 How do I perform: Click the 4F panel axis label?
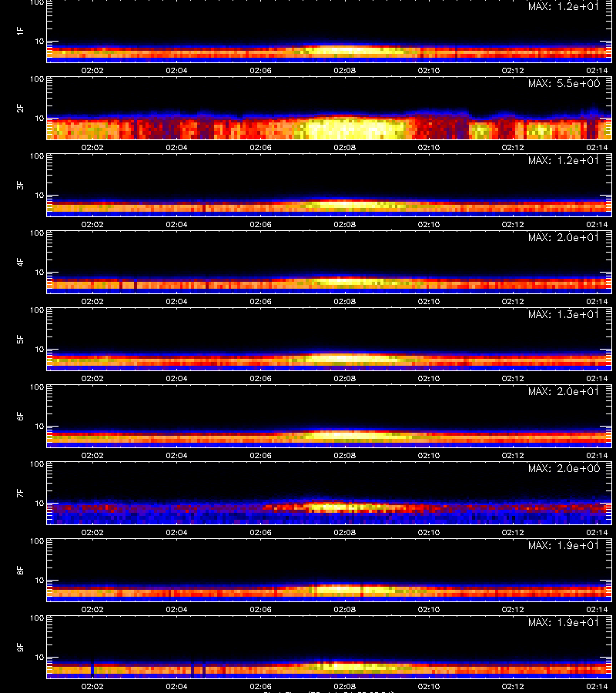pos(20,262)
